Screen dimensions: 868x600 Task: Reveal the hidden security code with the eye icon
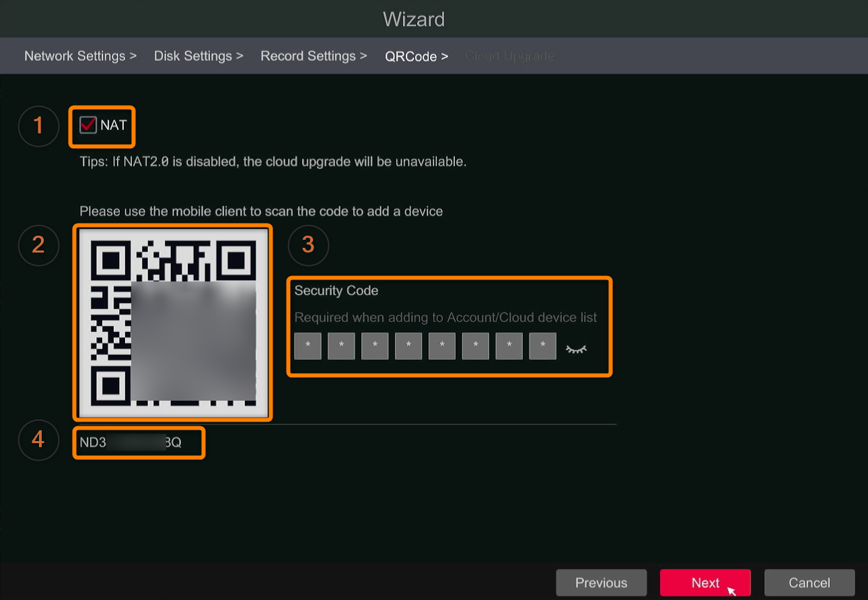point(576,348)
